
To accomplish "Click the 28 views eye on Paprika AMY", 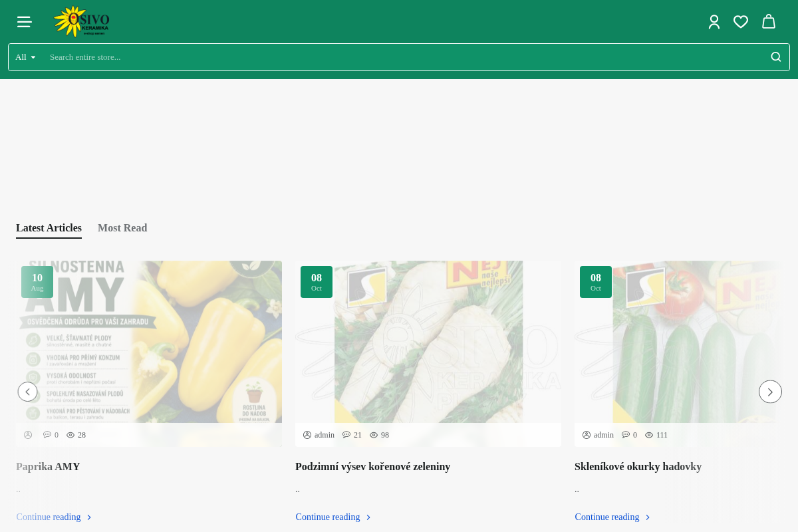I will pyautogui.click(x=76, y=435).
